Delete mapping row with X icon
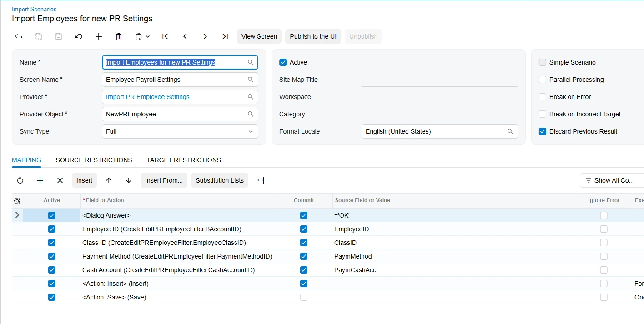 click(60, 180)
